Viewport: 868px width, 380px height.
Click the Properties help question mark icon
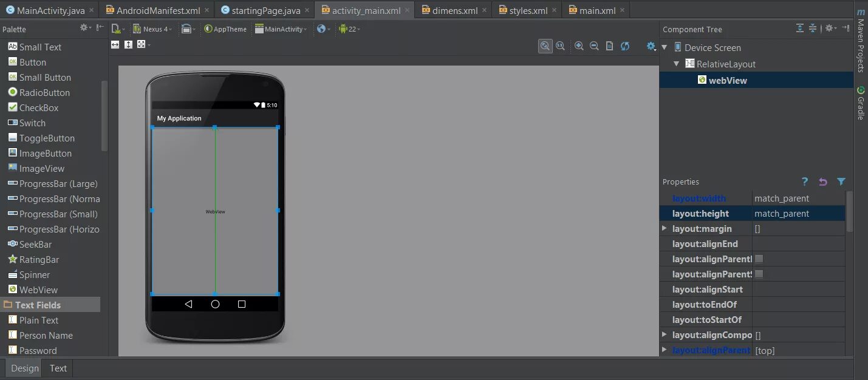805,182
